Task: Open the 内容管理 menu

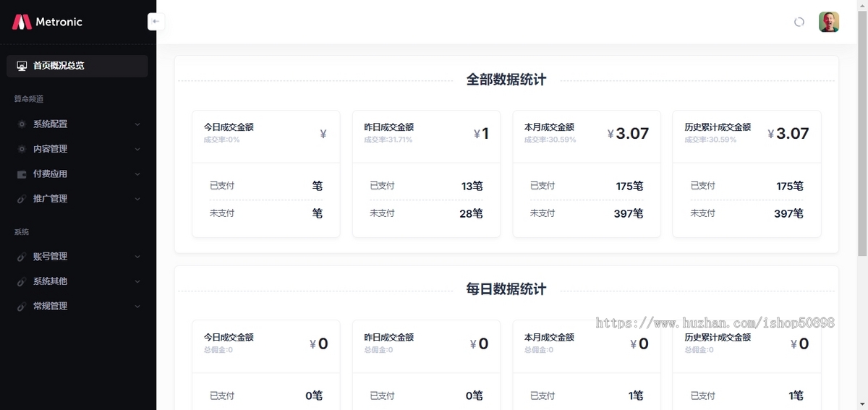Action: [x=77, y=149]
